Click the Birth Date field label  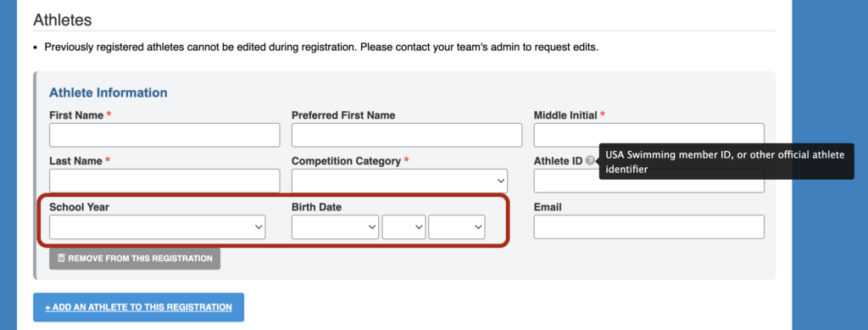point(317,207)
